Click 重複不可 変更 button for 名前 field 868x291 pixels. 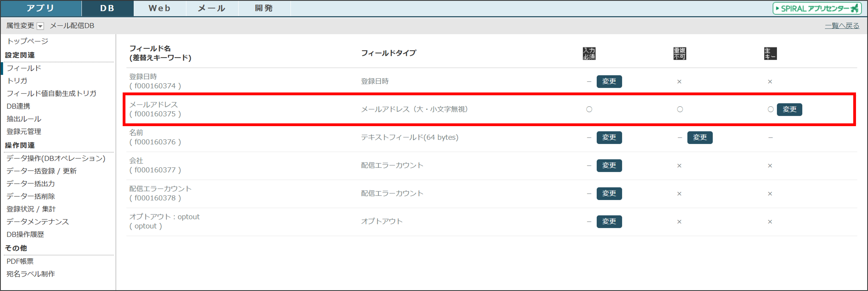click(699, 137)
